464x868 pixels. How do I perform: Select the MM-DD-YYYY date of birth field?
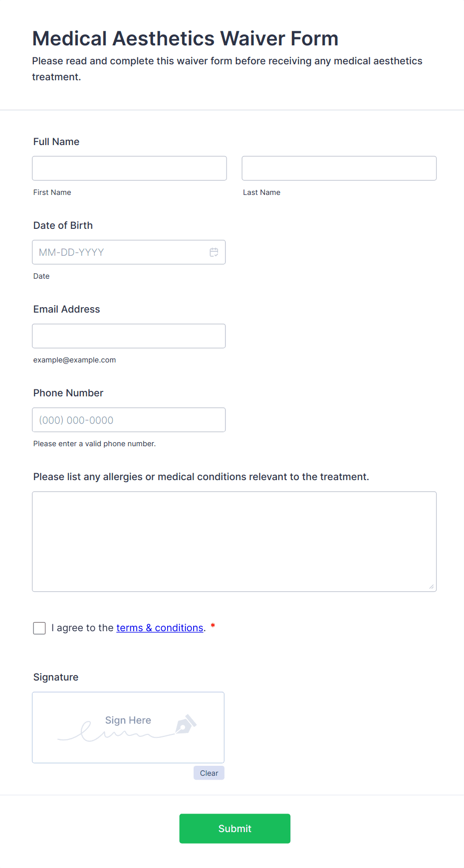click(x=120, y=252)
